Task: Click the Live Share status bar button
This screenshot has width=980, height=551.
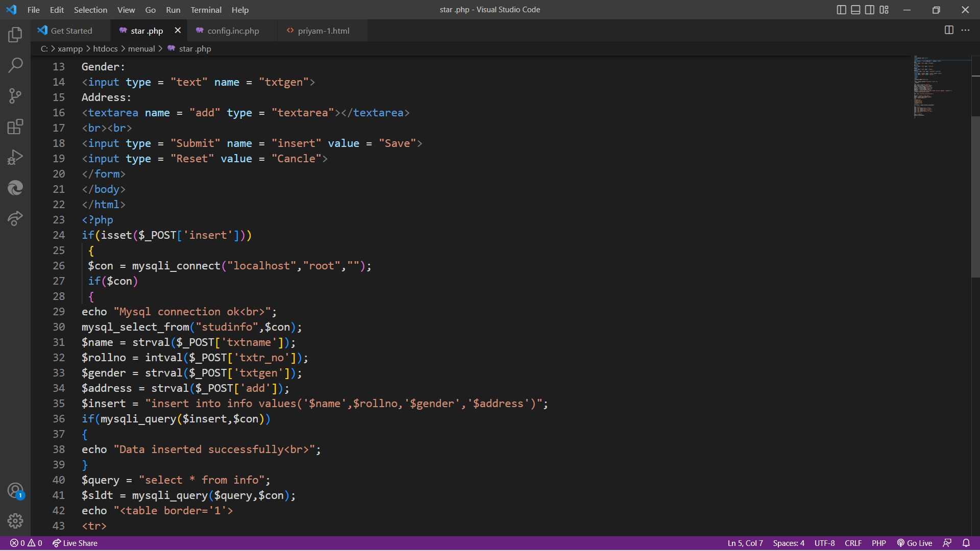Action: 75,543
